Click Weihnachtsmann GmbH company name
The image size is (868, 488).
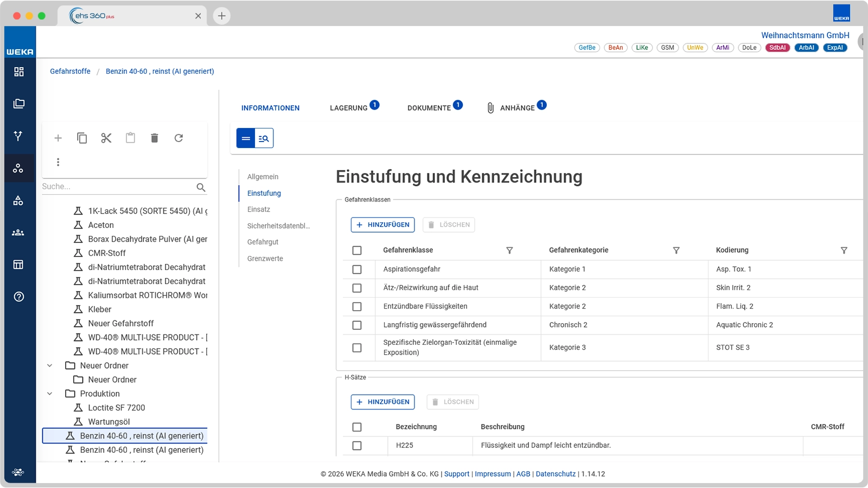[x=805, y=35]
